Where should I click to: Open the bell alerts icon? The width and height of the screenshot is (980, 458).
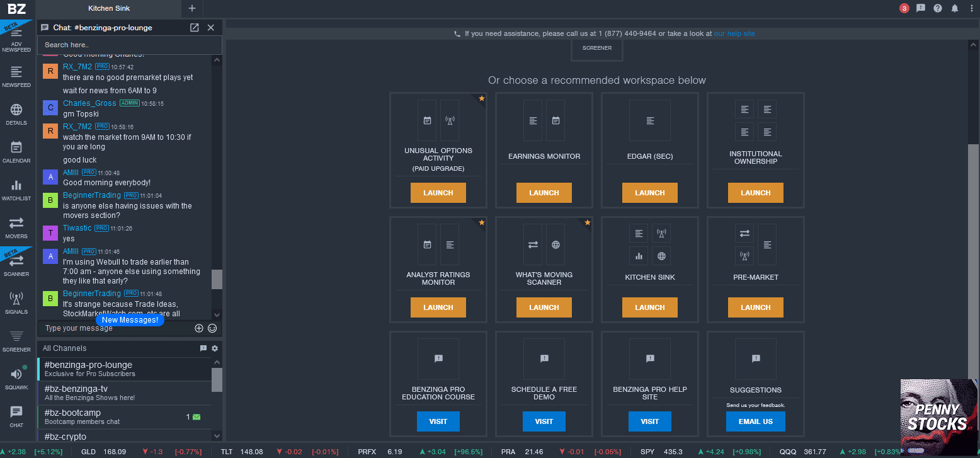(955, 8)
